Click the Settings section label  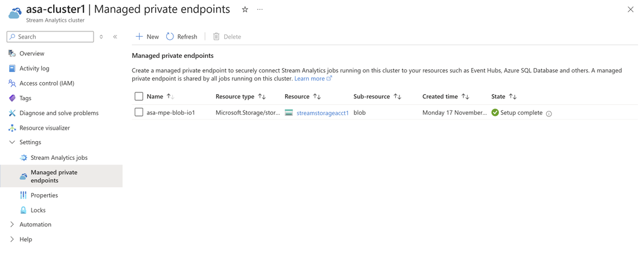(30, 142)
